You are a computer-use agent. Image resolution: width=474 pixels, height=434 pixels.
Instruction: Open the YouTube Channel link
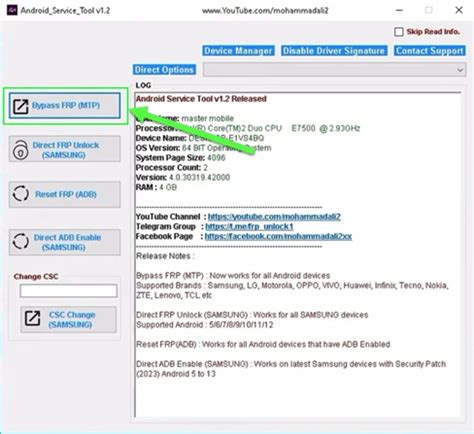(x=274, y=217)
